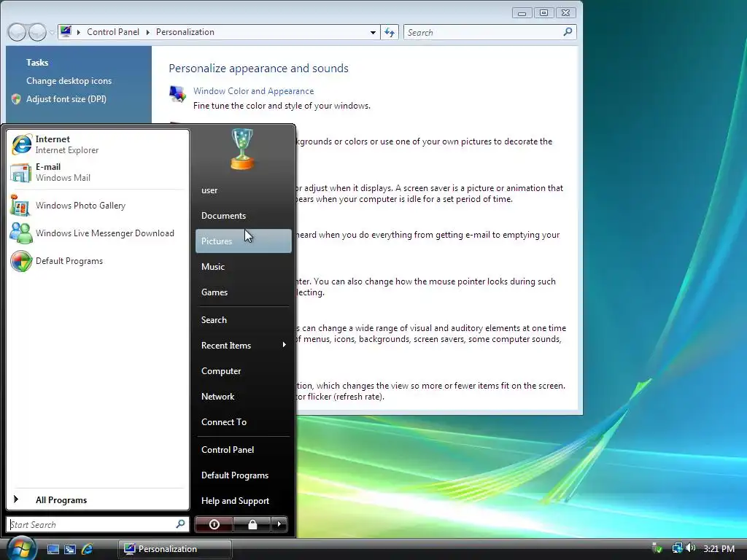Open Network from Start menu
Screen dimensions: 747x560
pyautogui.click(x=243, y=397)
